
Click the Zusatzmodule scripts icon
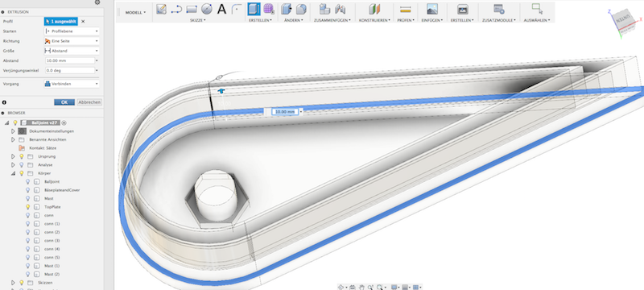point(499,9)
